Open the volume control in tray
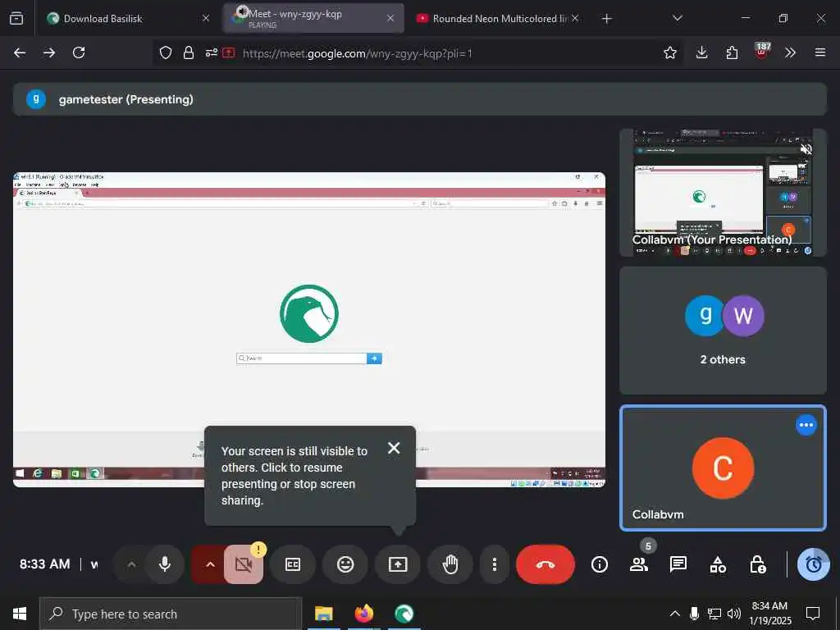This screenshot has width=840, height=630. [x=734, y=614]
